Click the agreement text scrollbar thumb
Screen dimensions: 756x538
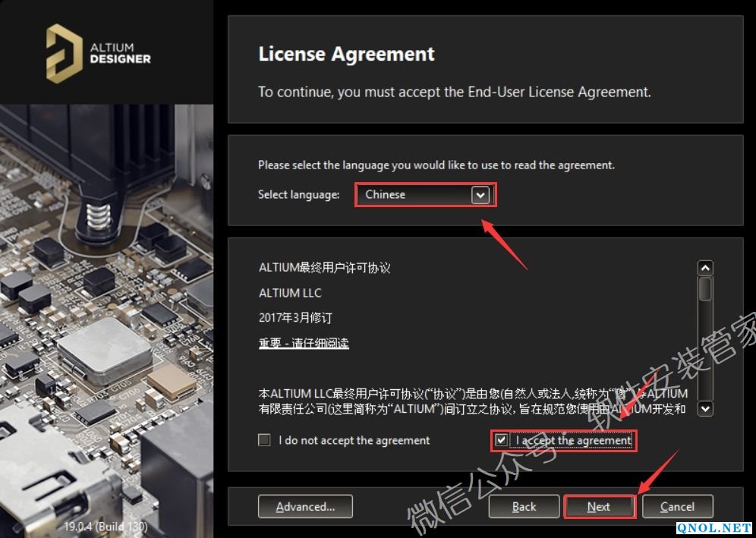[x=705, y=289]
